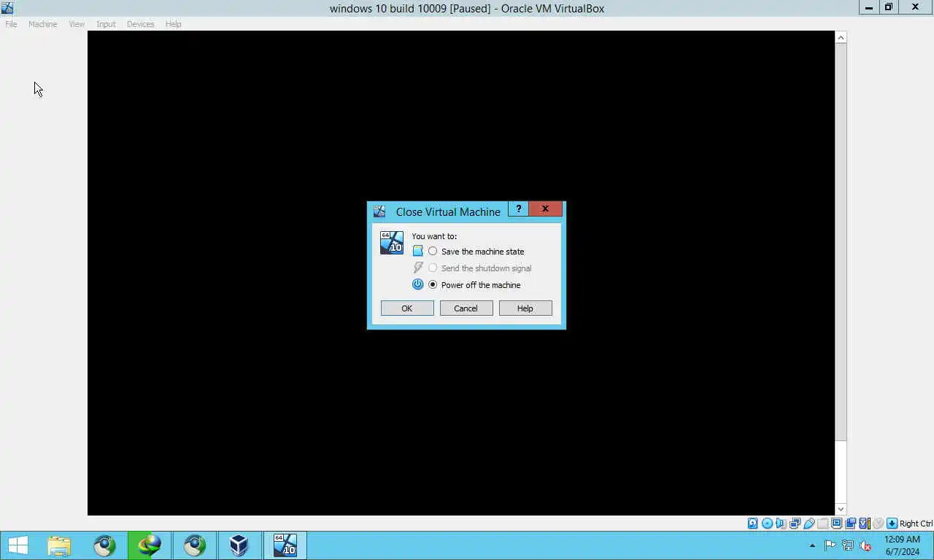The image size is (934, 560).
Task: Click the VM view scroll up arrow
Action: 841,37
